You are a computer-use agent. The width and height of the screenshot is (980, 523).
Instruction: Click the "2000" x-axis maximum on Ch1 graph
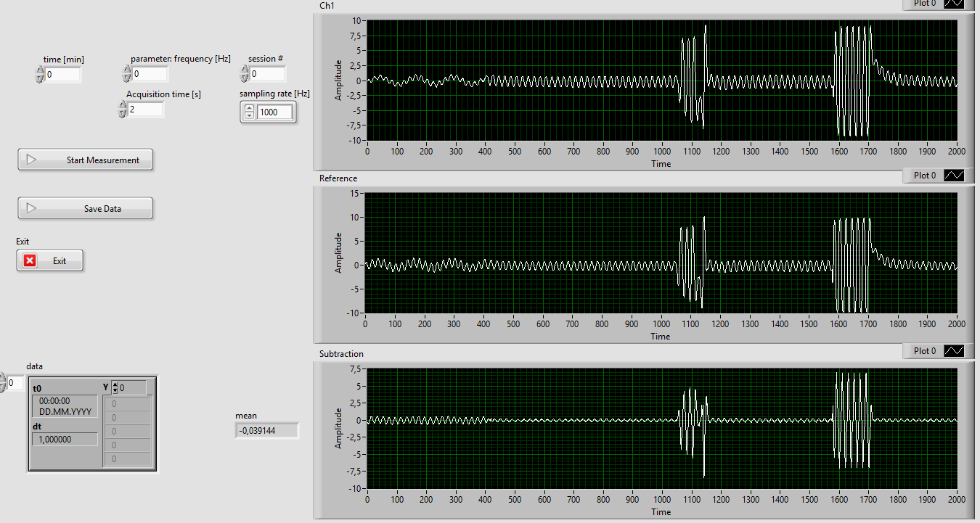click(x=957, y=151)
